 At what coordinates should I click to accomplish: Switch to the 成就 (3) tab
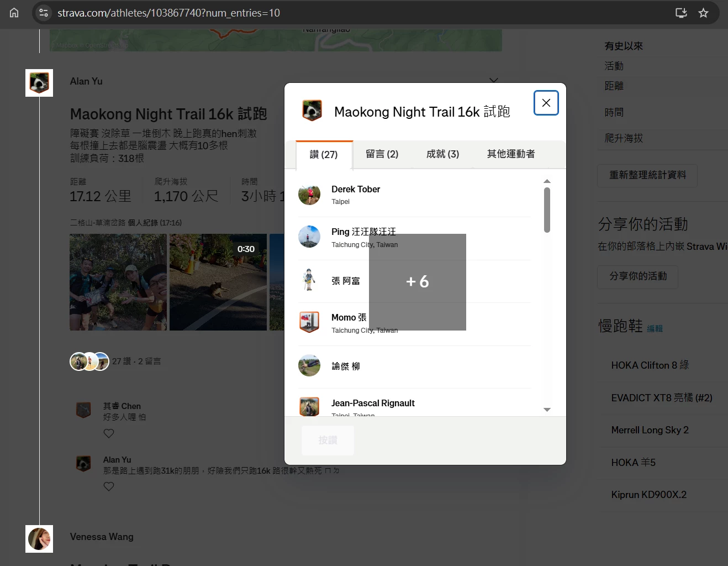click(442, 154)
